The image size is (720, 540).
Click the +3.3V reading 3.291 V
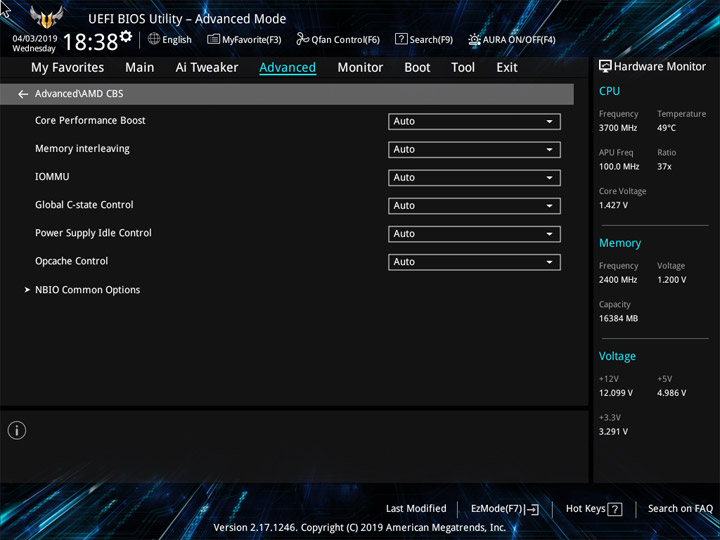pos(613,432)
